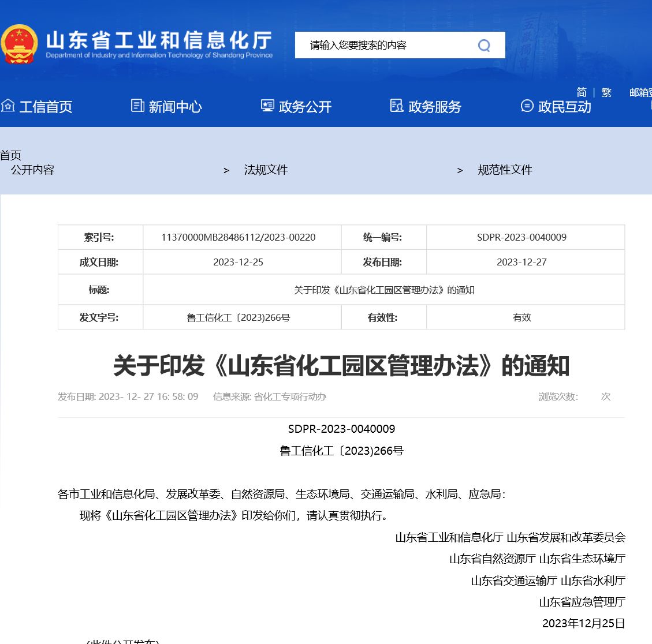Click sentence 现将《山东省化工园区管理办法》印发给你们
The width and height of the screenshot is (652, 644).
tap(233, 516)
